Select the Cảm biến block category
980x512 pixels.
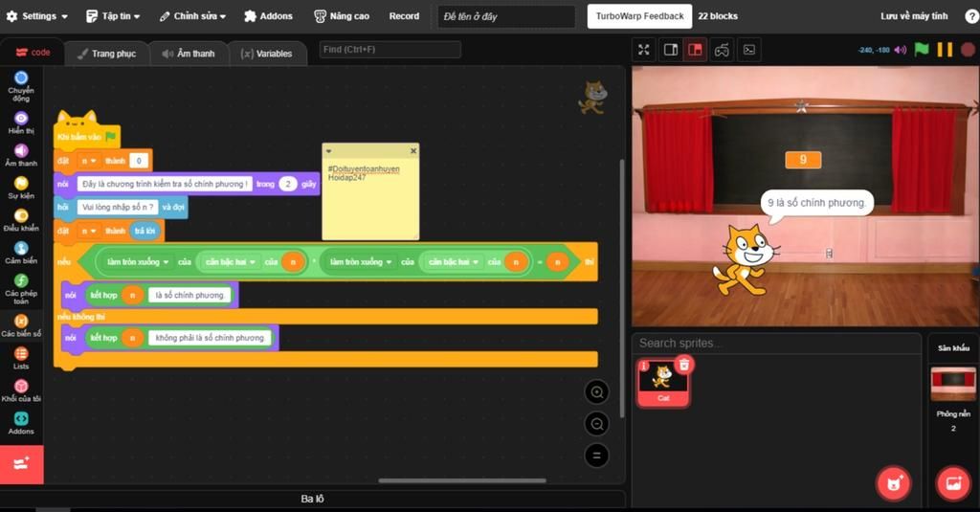pyautogui.click(x=21, y=254)
